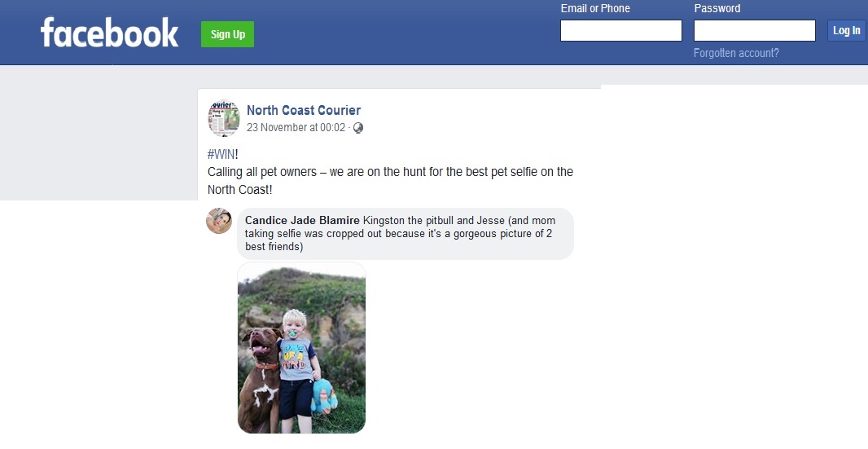Click the green Sign Up button
Viewport: 868px width, 449px height.
[x=227, y=34]
